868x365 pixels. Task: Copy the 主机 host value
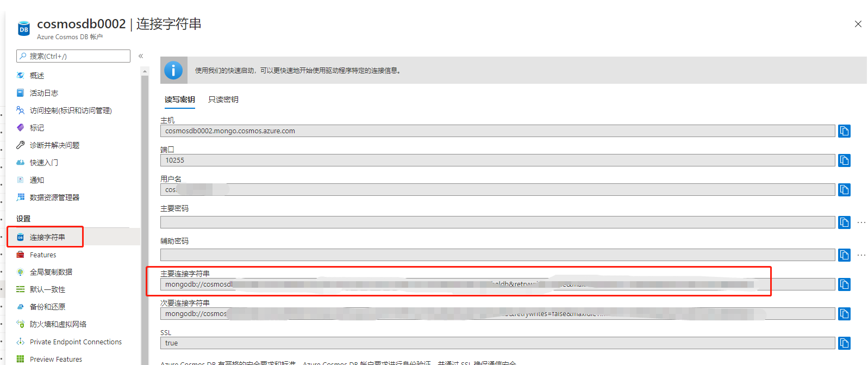(x=844, y=131)
